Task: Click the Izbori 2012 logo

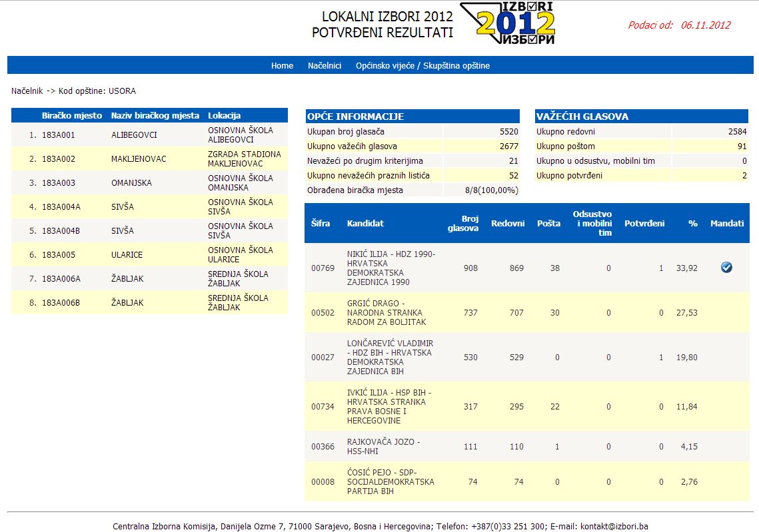Action: [x=507, y=23]
